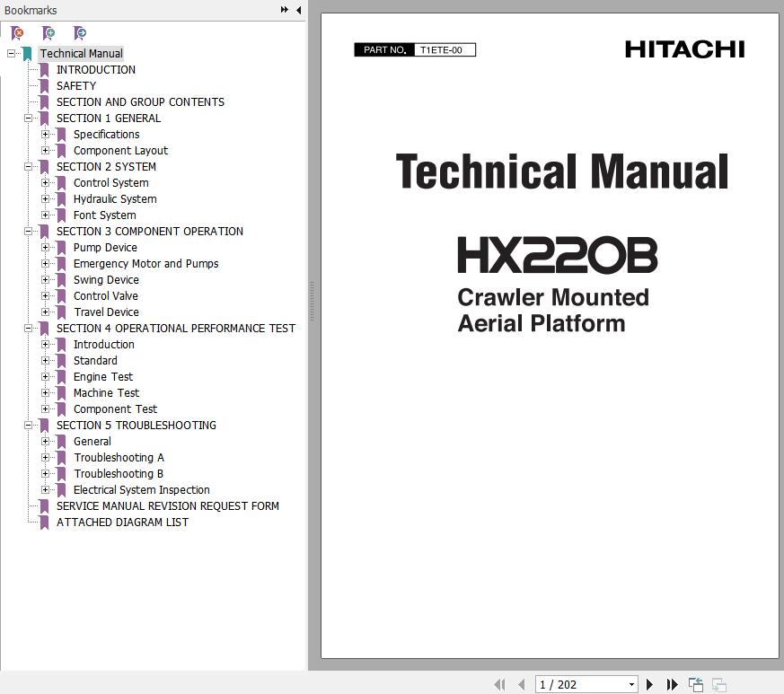
Task: Collapse SECTION 3 COMPONENT OPERATION node
Action: (x=28, y=231)
